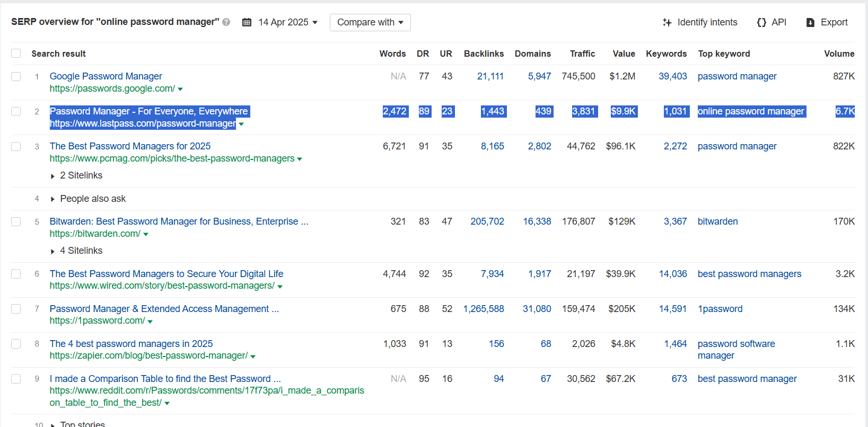Click keywords count 673 for Reddit
868x427 pixels.
pos(679,379)
